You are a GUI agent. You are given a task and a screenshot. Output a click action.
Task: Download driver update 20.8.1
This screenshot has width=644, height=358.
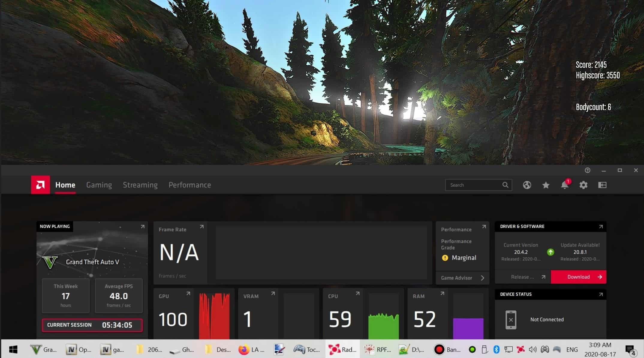point(578,277)
